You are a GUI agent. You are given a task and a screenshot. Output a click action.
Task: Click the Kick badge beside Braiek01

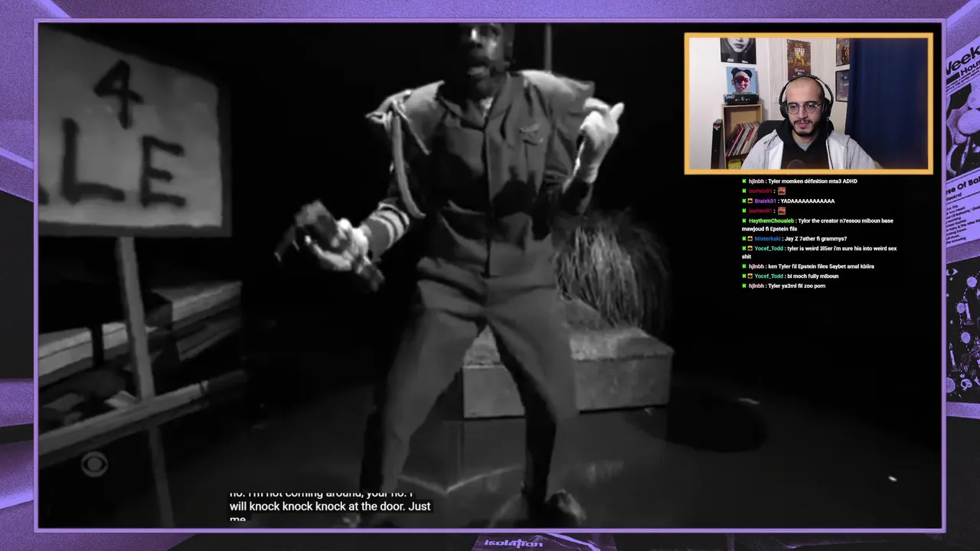[x=744, y=201]
